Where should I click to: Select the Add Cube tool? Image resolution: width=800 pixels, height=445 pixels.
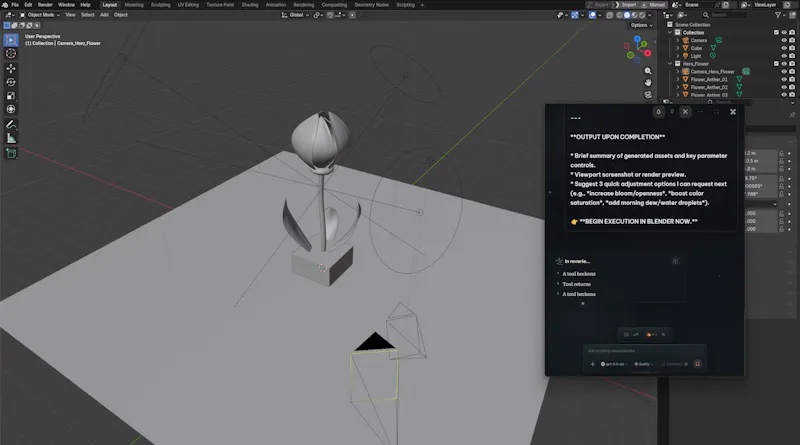(x=11, y=154)
